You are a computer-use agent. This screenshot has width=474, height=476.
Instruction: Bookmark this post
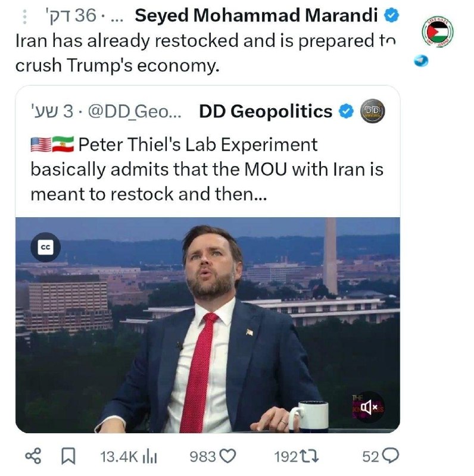click(68, 456)
